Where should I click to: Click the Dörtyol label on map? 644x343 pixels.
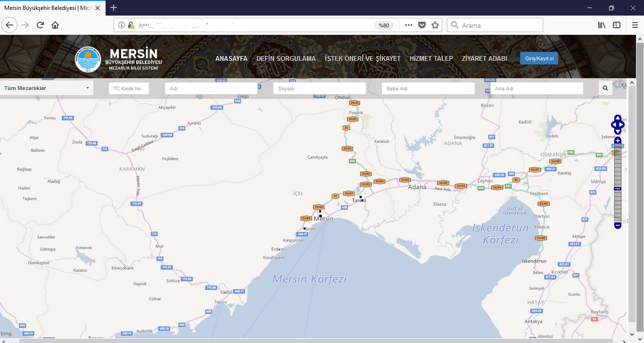pos(542,216)
